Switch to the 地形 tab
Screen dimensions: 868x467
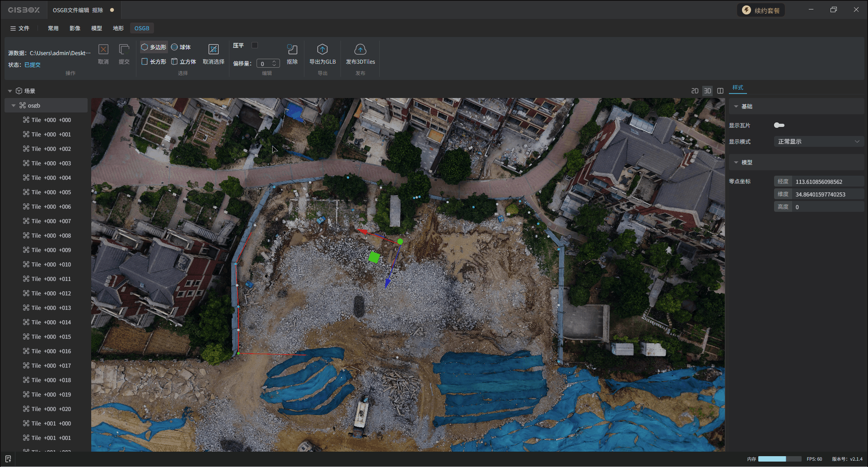coord(118,28)
